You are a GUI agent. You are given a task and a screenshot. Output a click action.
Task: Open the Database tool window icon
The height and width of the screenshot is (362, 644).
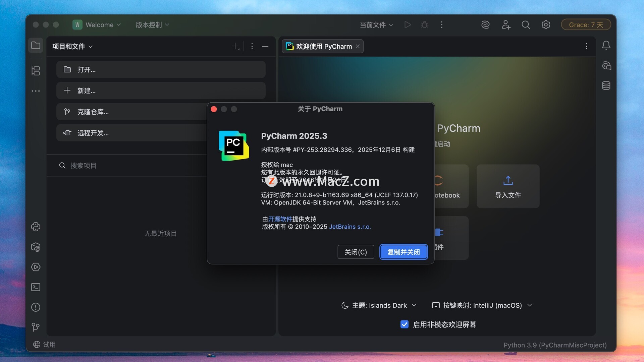tap(606, 85)
